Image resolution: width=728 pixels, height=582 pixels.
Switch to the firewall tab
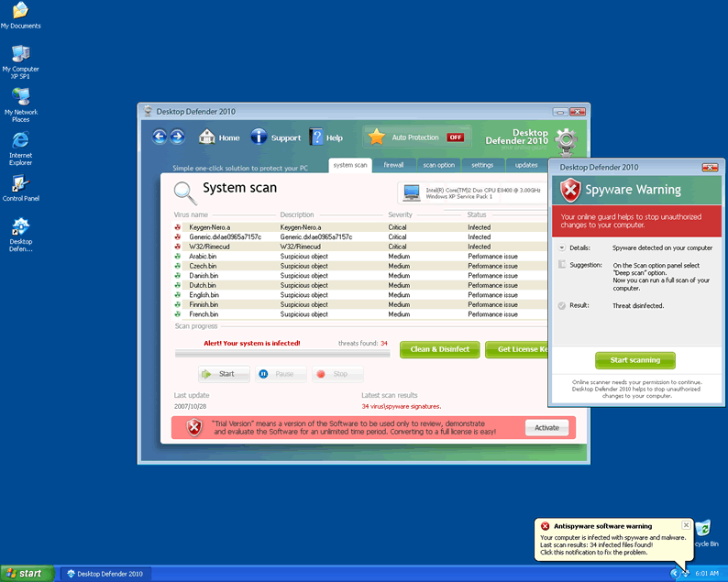coord(393,165)
